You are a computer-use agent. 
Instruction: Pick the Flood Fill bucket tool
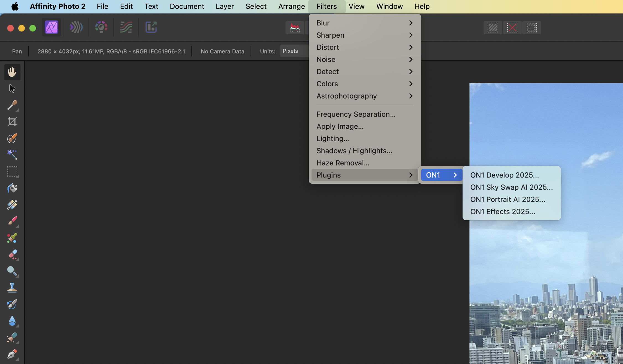pos(12,188)
